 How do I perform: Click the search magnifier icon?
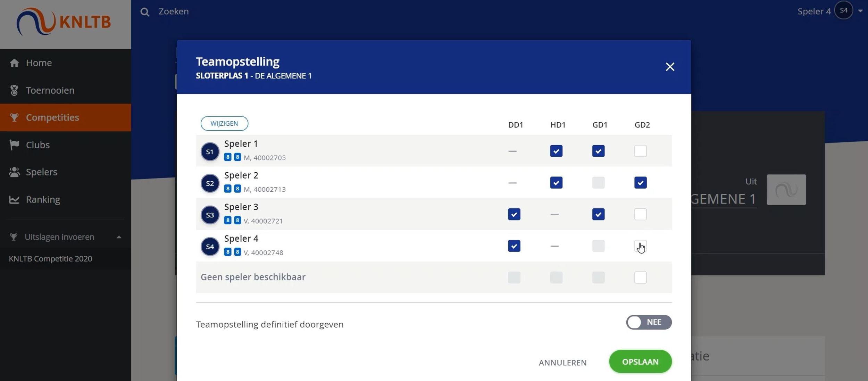145,12
